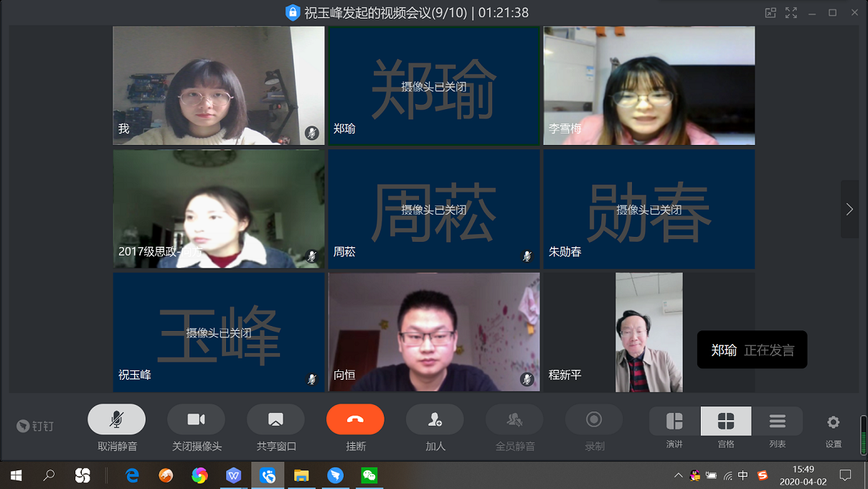Start recording (录制) the meeting
Viewport: 868px width, 489px height.
594,420
